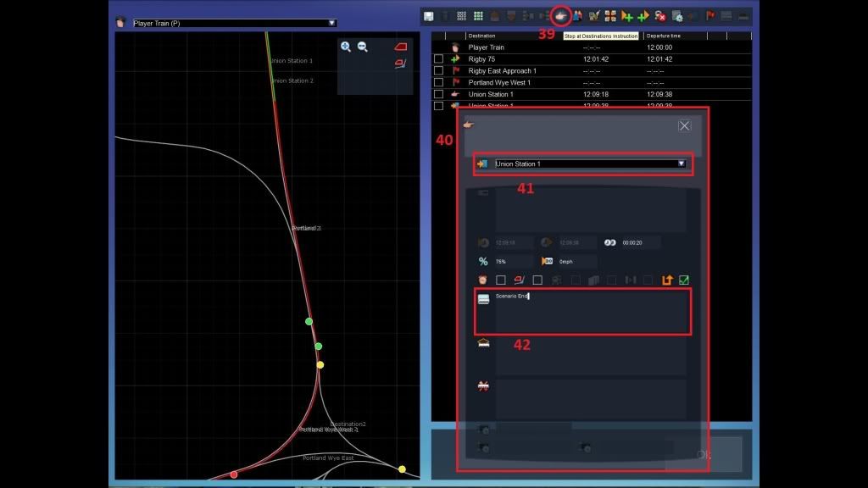Click the orange up-arrow icon in dialog

667,280
